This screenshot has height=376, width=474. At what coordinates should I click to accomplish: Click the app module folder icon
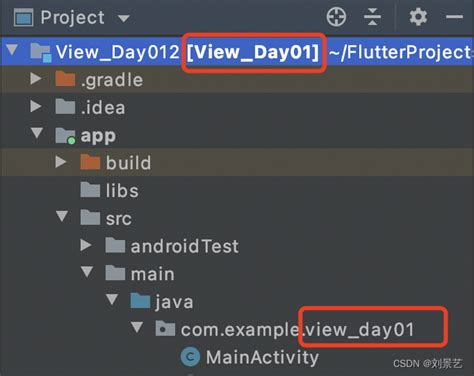point(65,135)
